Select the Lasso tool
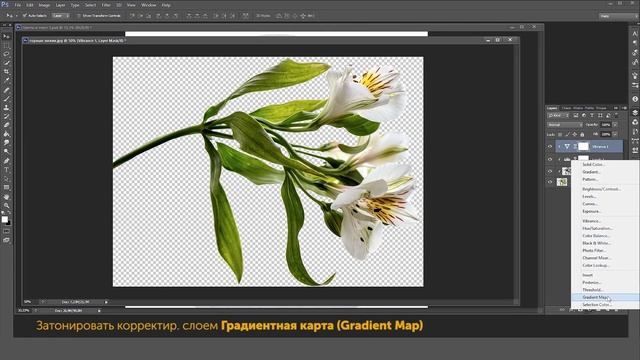 tap(6, 54)
